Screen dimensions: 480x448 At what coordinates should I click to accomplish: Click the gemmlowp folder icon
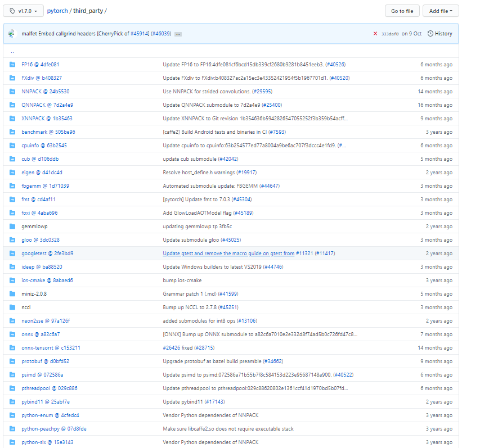[x=12, y=226]
